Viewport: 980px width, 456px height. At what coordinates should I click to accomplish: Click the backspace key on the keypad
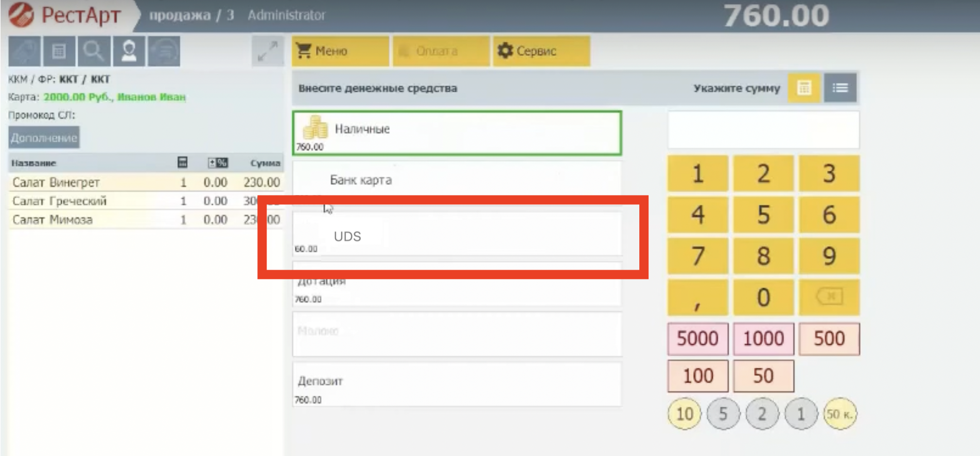point(829,297)
